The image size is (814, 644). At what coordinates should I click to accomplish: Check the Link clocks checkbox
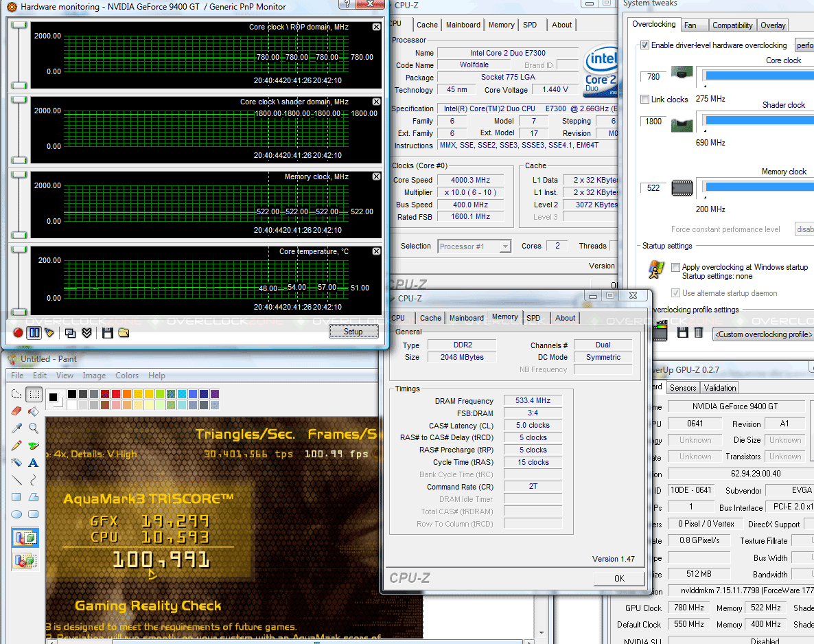click(644, 99)
